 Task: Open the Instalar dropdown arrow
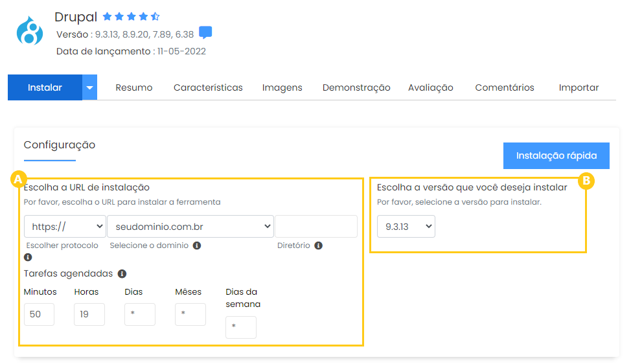coord(90,87)
